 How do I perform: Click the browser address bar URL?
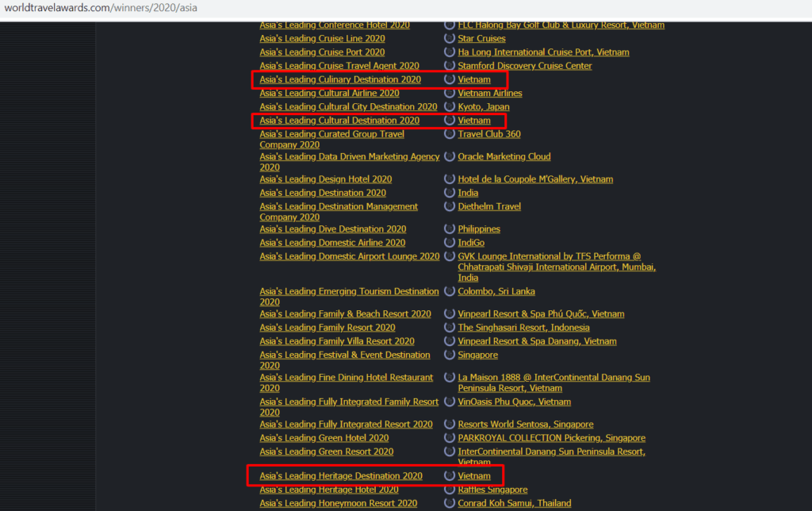[x=101, y=8]
